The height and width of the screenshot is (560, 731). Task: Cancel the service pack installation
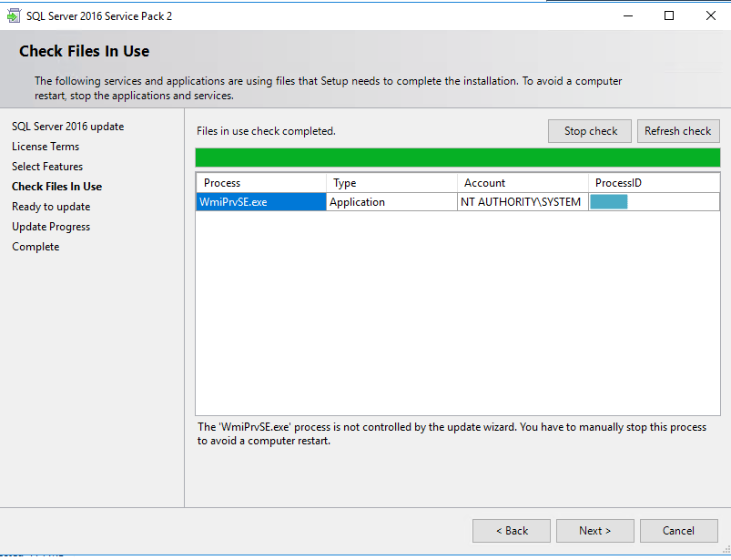tap(679, 531)
